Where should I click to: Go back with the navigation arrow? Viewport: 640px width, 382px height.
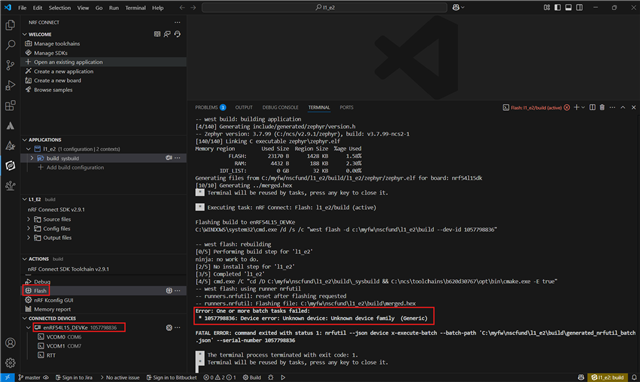click(x=182, y=7)
